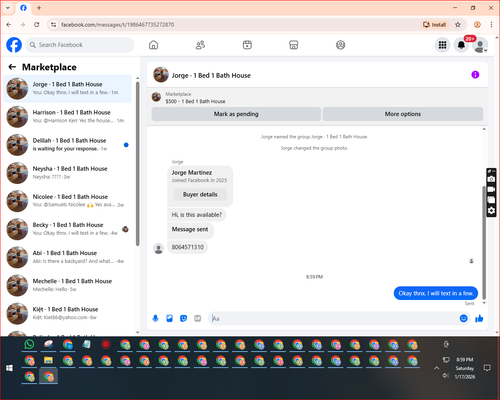The height and width of the screenshot is (400, 500).
Task: Bookmark this page with star icon
Action: (x=458, y=25)
